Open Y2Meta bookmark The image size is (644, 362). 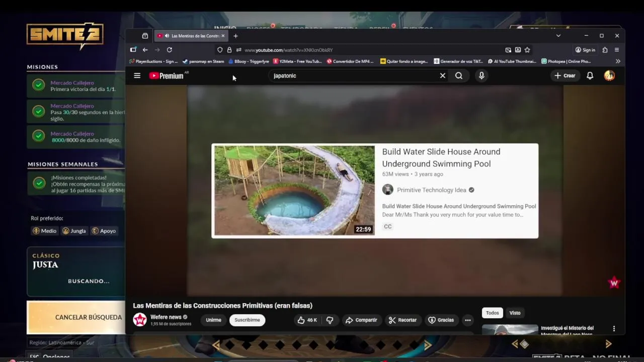pyautogui.click(x=297, y=61)
